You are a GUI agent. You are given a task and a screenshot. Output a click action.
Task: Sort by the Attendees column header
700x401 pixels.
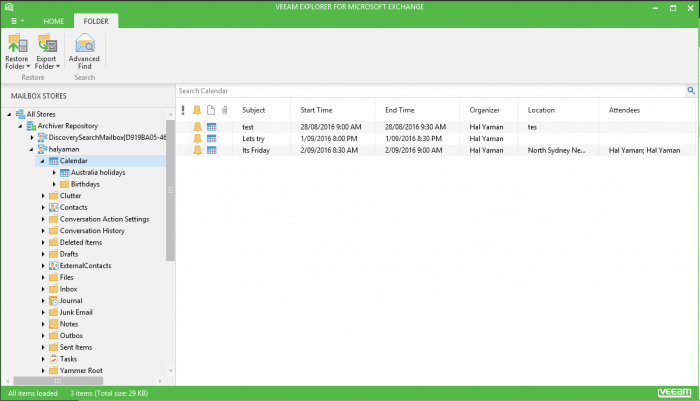tap(624, 110)
